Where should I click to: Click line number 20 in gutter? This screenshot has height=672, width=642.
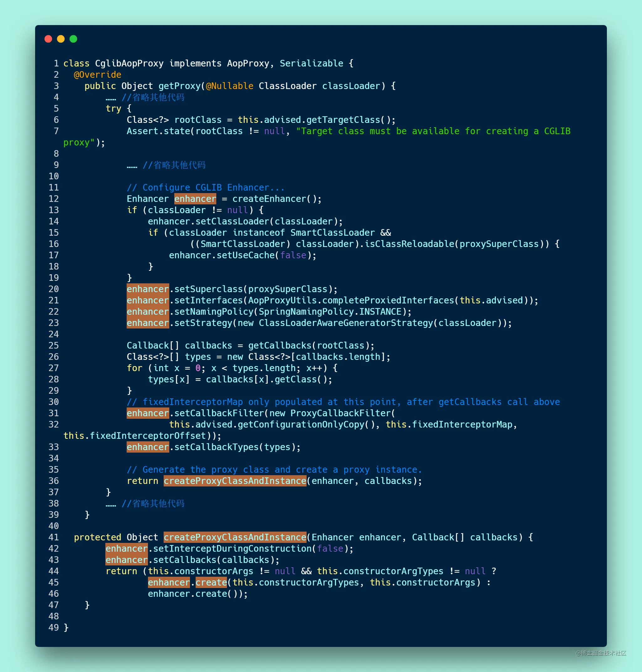(x=54, y=289)
